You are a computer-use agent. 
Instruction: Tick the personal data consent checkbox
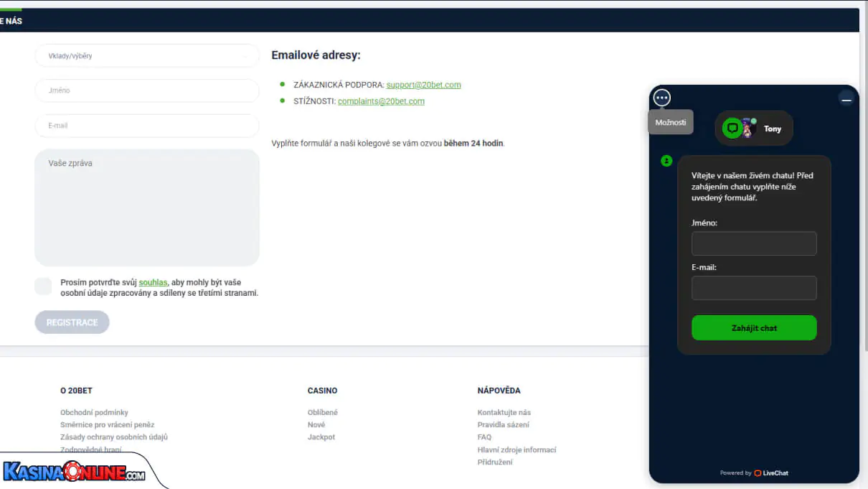coord(43,287)
